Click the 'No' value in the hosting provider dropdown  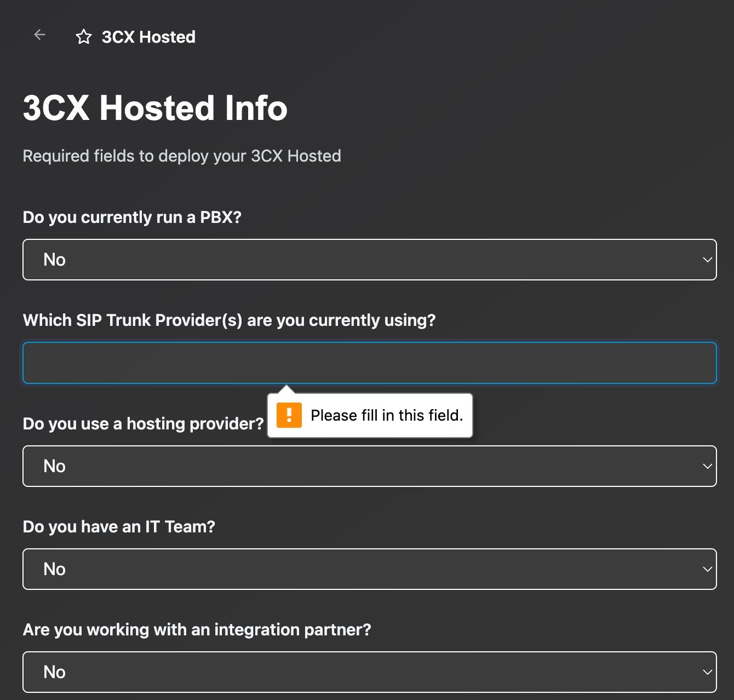[x=54, y=466]
